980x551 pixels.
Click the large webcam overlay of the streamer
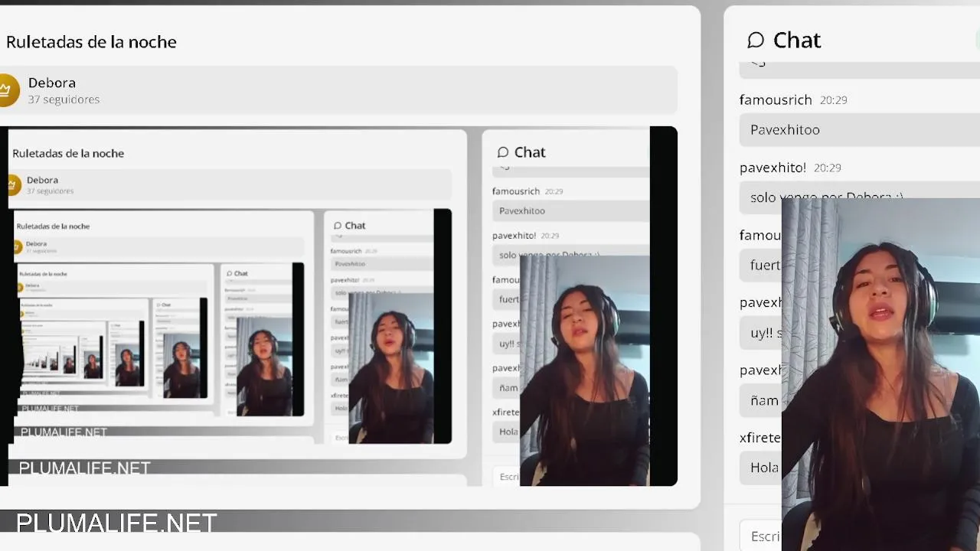(x=880, y=375)
